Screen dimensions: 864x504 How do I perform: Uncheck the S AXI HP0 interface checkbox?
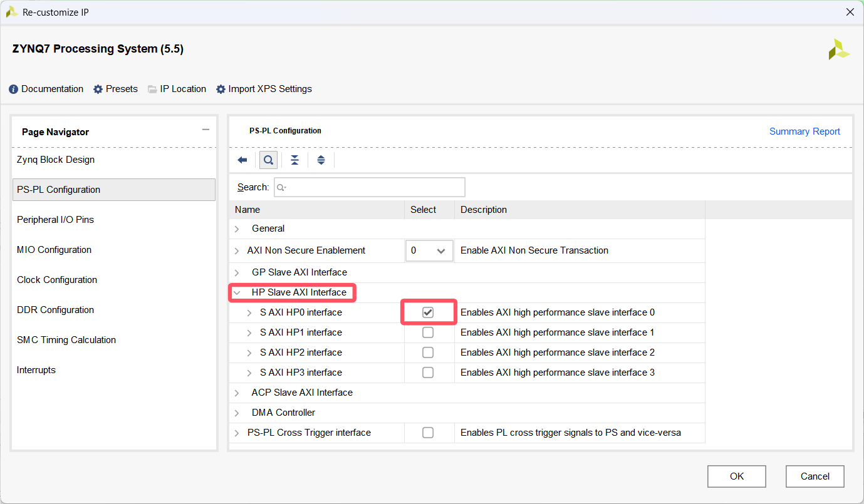[x=428, y=312]
